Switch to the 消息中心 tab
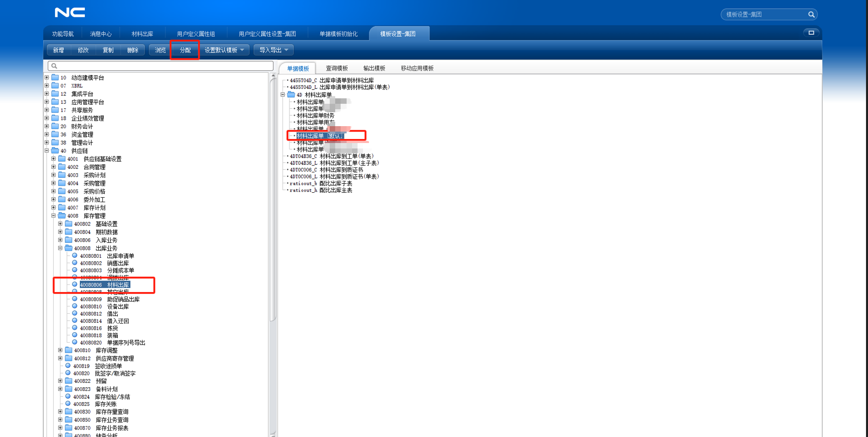This screenshot has height=437, width=868. tap(101, 34)
